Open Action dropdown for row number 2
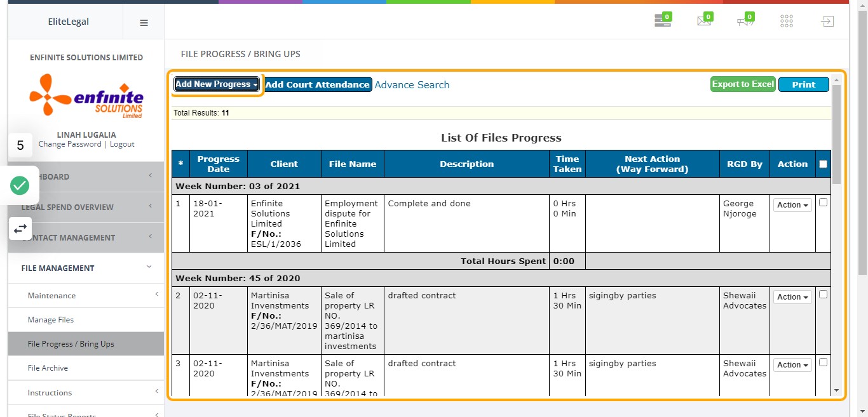 792,297
